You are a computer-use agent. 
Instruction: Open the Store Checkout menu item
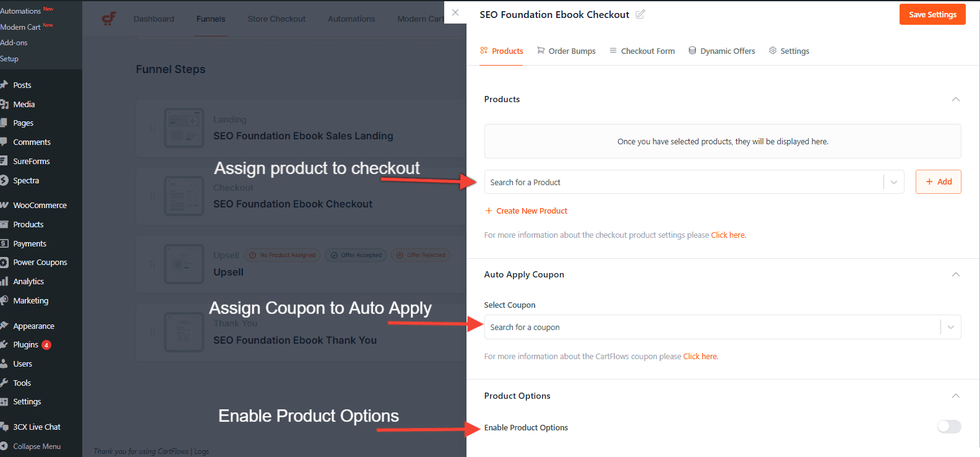click(x=276, y=19)
